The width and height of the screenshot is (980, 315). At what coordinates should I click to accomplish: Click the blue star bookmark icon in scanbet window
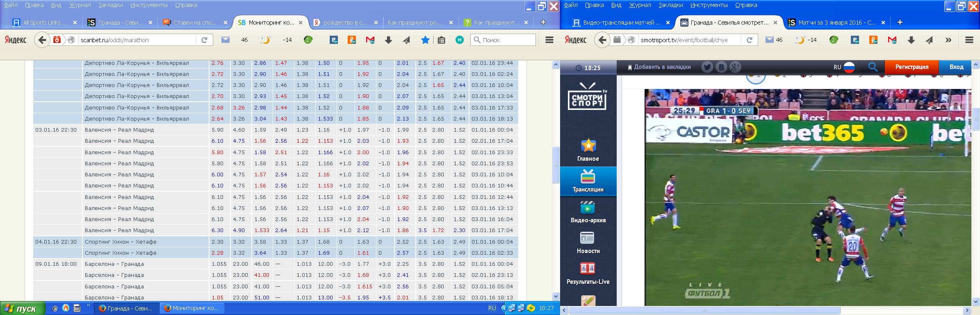(x=425, y=40)
